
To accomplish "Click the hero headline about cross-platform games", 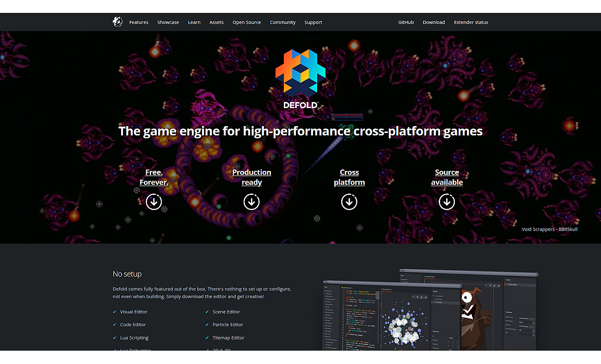I will [300, 131].
